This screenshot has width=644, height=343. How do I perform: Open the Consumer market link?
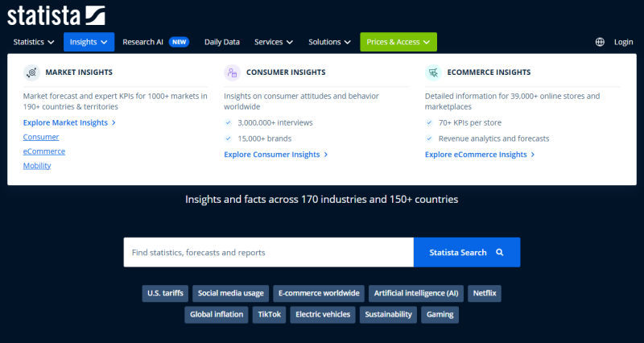pos(41,137)
